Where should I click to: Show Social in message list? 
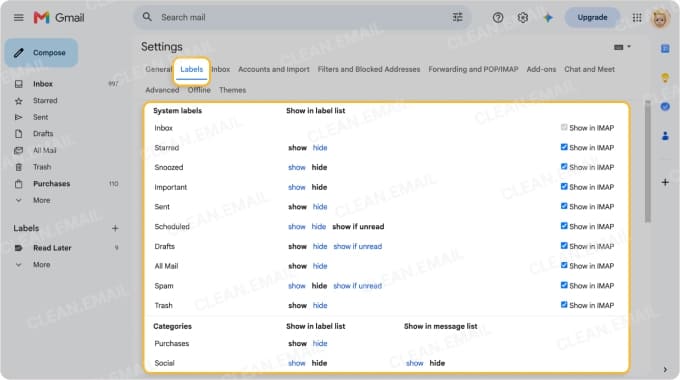pyautogui.click(x=415, y=364)
